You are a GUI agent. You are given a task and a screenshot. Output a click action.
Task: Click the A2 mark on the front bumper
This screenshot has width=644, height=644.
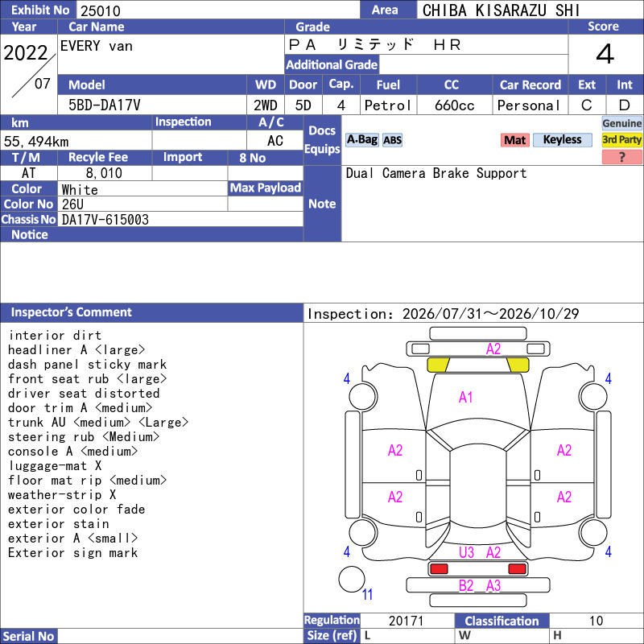tap(493, 349)
